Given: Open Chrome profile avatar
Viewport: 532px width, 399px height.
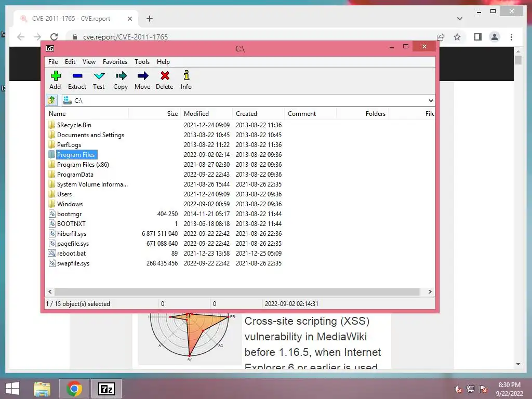Looking at the screenshot, I should [495, 37].
